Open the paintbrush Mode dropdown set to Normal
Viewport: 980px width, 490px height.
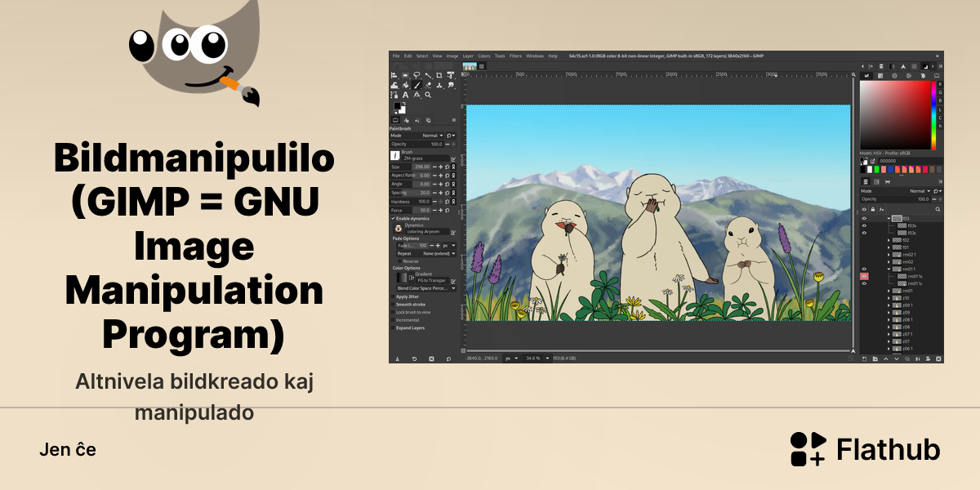click(416, 136)
